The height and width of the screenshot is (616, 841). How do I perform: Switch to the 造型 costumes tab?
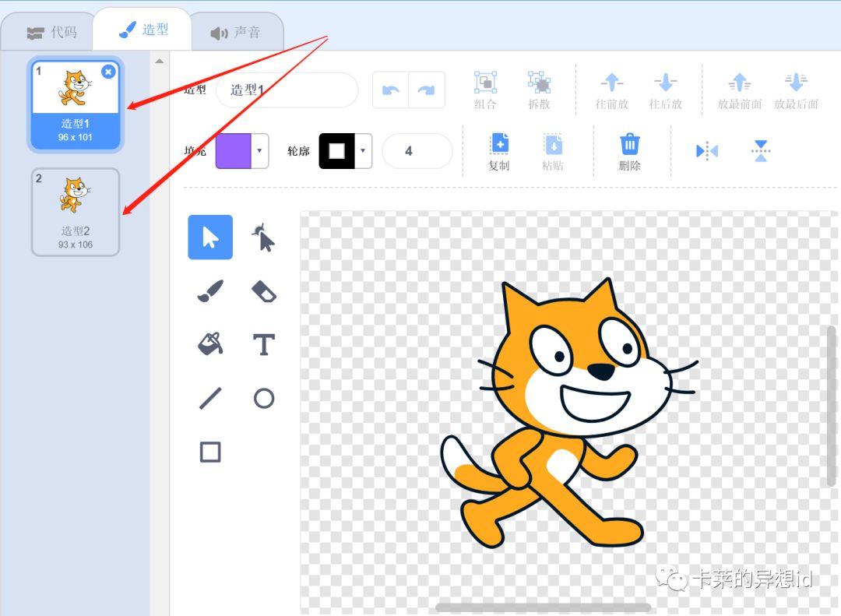143,30
